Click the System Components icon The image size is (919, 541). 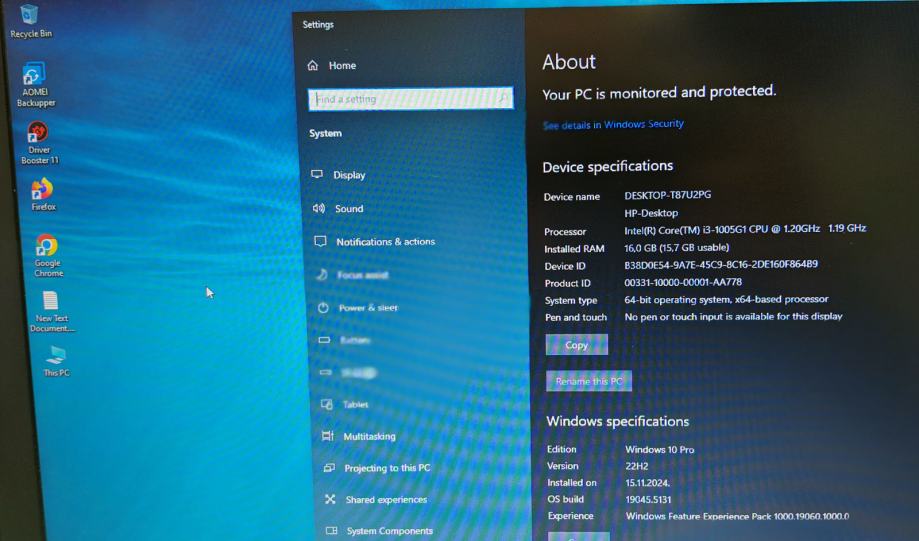tap(331, 530)
